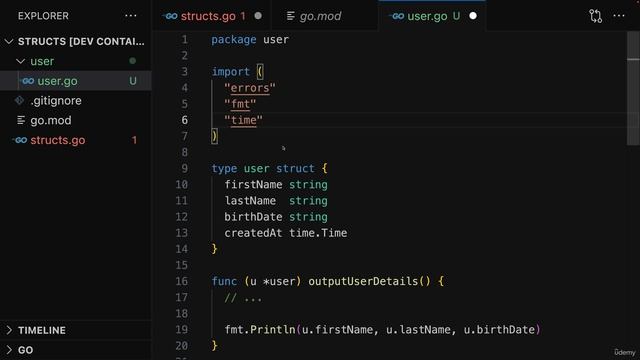Click the editor vertical scrollbar
The width and height of the screenshot is (640, 360).
pos(633,88)
